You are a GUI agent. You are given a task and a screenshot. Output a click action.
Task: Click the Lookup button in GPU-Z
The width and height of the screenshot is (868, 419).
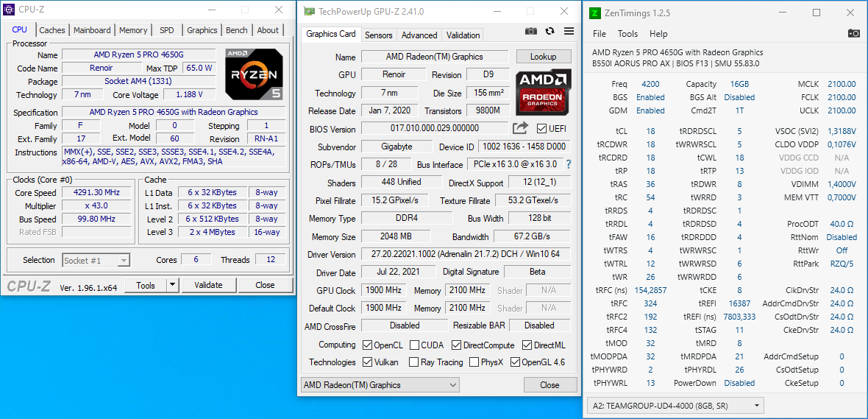tap(543, 57)
